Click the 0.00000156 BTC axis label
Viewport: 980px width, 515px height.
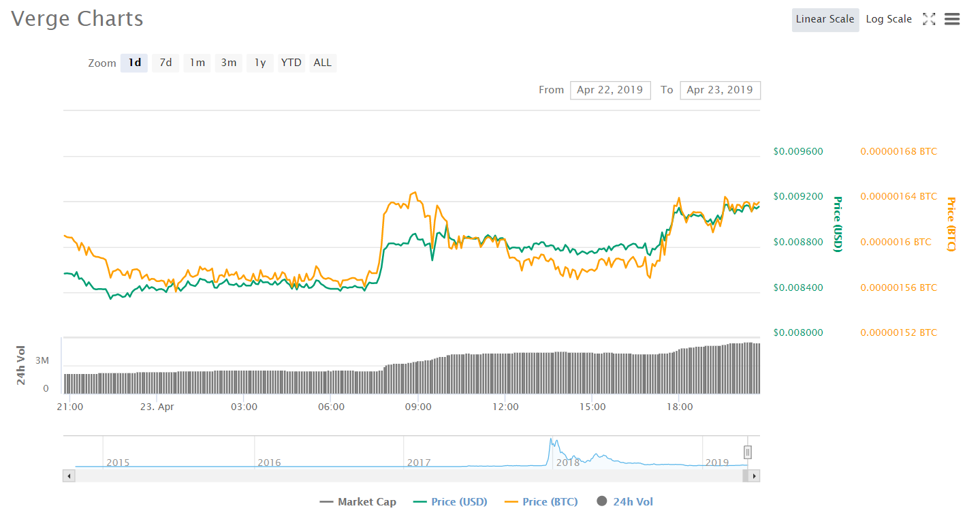(899, 287)
